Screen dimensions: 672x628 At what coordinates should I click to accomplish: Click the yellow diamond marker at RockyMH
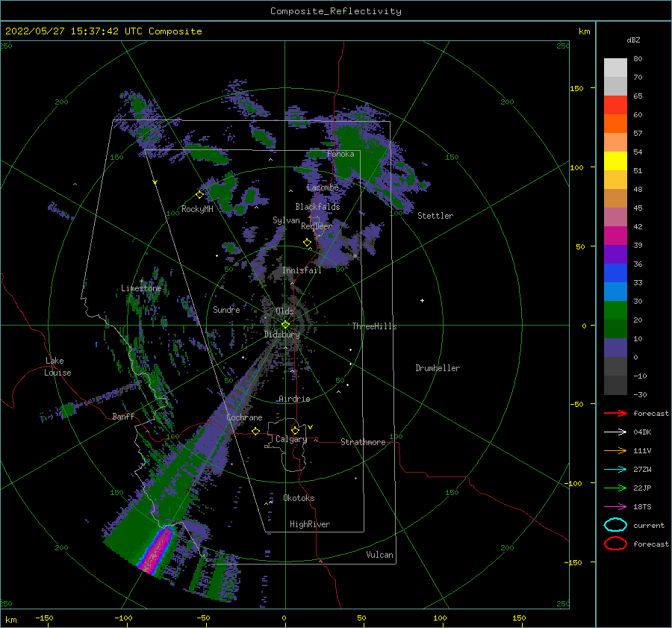pyautogui.click(x=199, y=195)
